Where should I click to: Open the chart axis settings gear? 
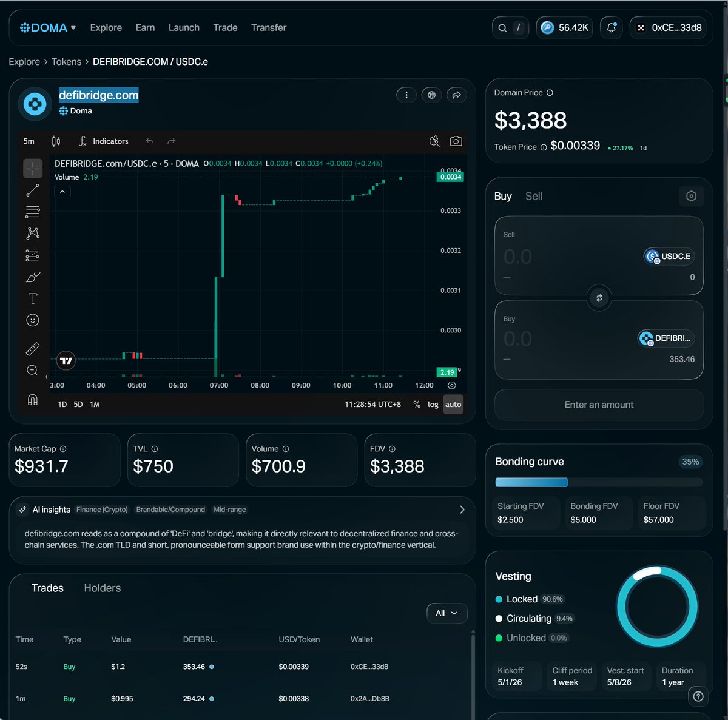[x=451, y=385]
